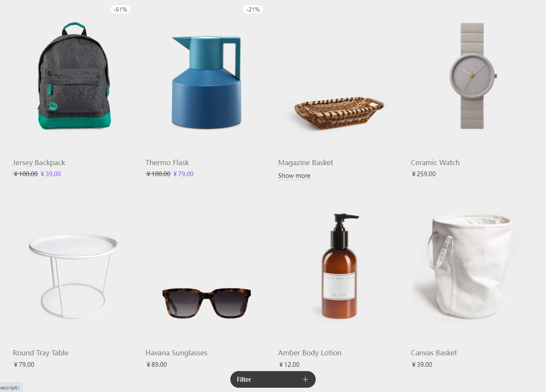Click the Round Tray Table title
546x392 pixels.
pos(41,353)
